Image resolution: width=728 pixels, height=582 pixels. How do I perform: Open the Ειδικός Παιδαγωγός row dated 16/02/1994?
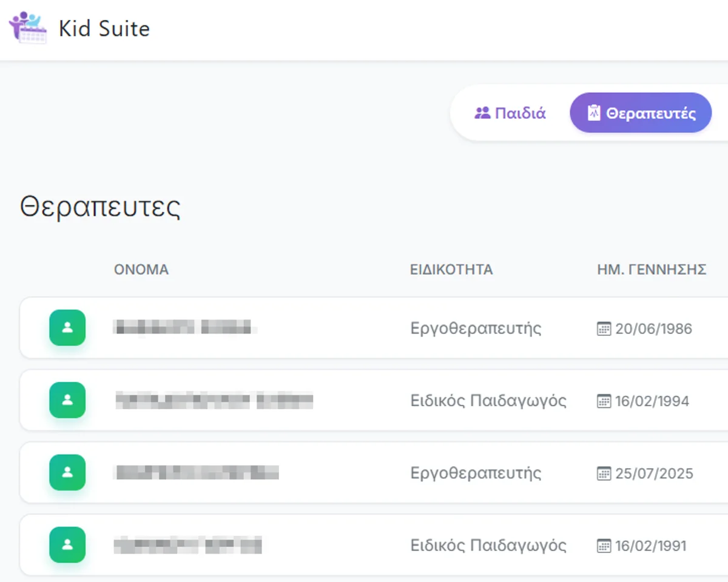(x=374, y=400)
